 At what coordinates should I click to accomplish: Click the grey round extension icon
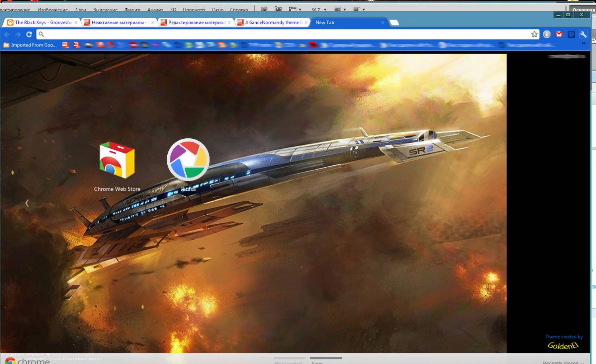[x=547, y=34]
